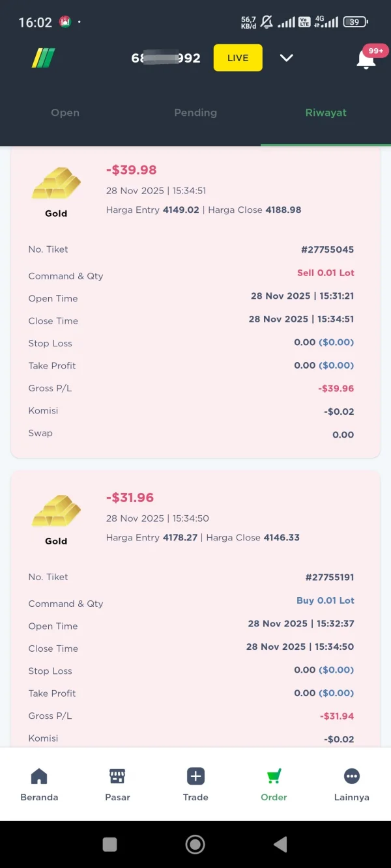Tap the masked account number in header
Viewport: 391px width, 868px height.
[x=166, y=58]
